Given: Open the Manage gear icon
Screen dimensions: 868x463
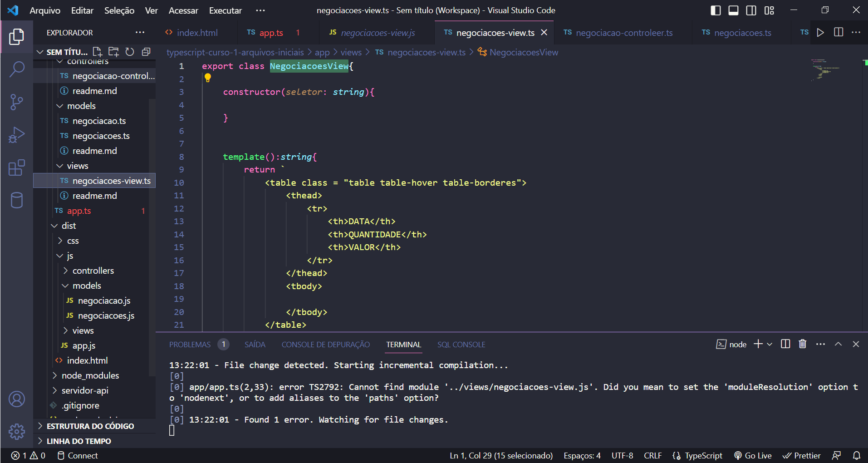Looking at the screenshot, I should [x=17, y=432].
